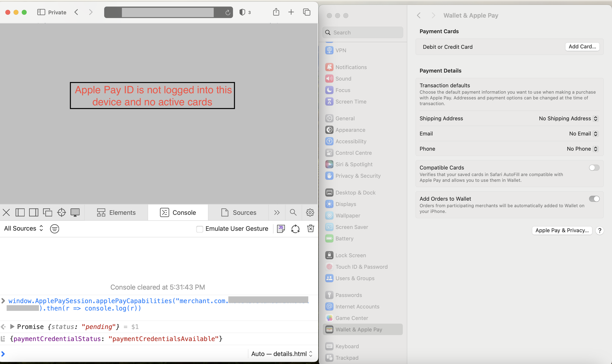
Task: Go forward in Safari history
Action: click(x=90, y=12)
